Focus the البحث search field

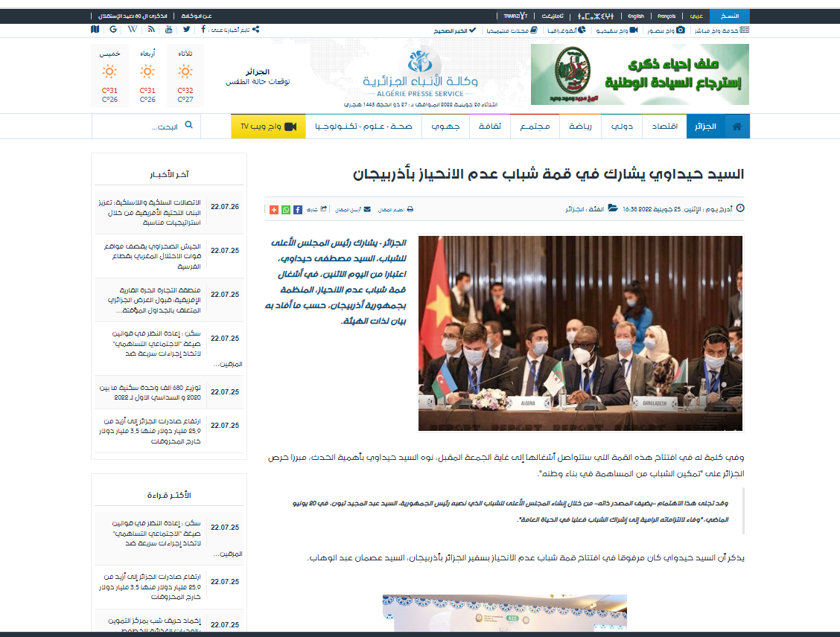[x=146, y=127]
